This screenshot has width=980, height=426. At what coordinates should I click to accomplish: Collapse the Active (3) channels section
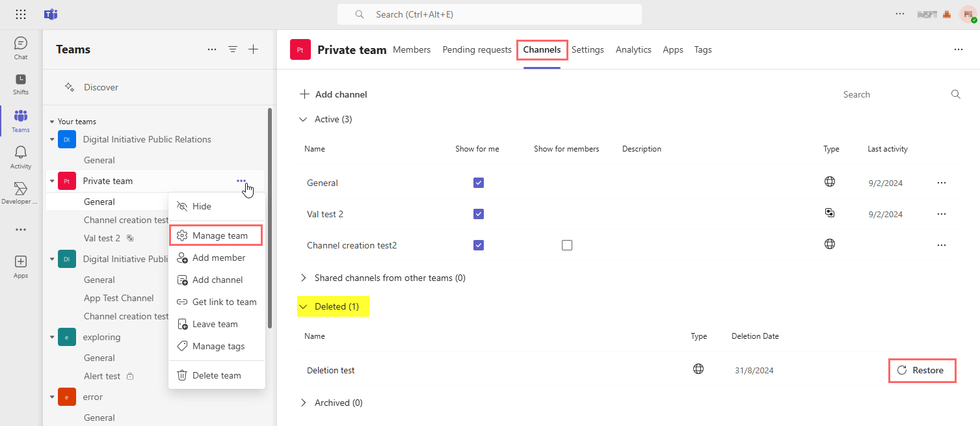pos(303,119)
